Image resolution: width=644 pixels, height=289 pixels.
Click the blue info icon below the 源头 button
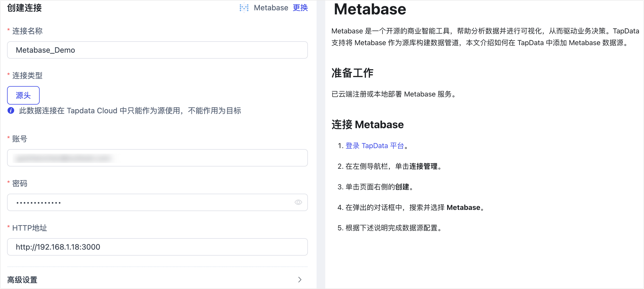pyautogui.click(x=11, y=111)
